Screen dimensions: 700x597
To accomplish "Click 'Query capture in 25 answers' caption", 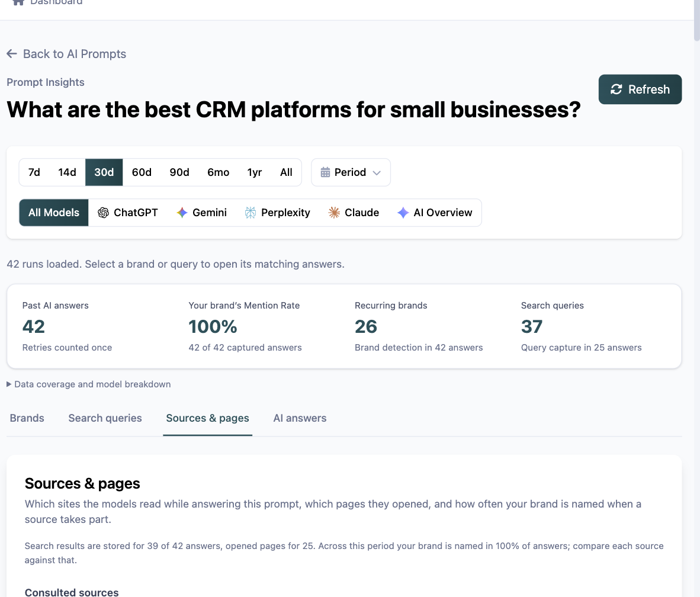I will [581, 348].
